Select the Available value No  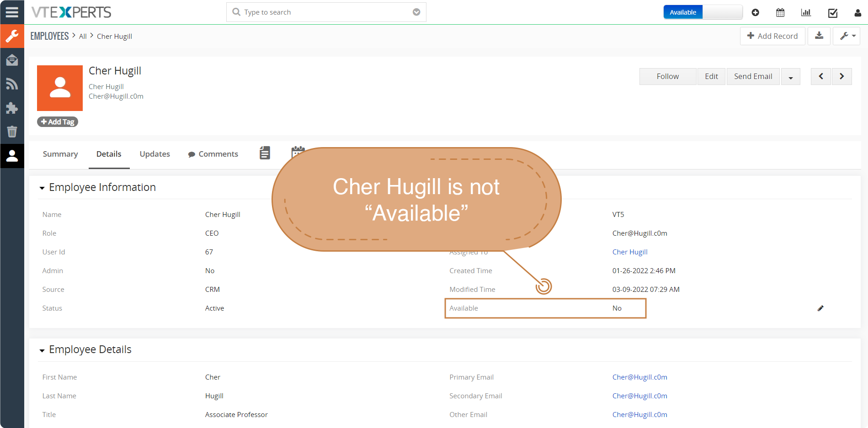point(617,308)
